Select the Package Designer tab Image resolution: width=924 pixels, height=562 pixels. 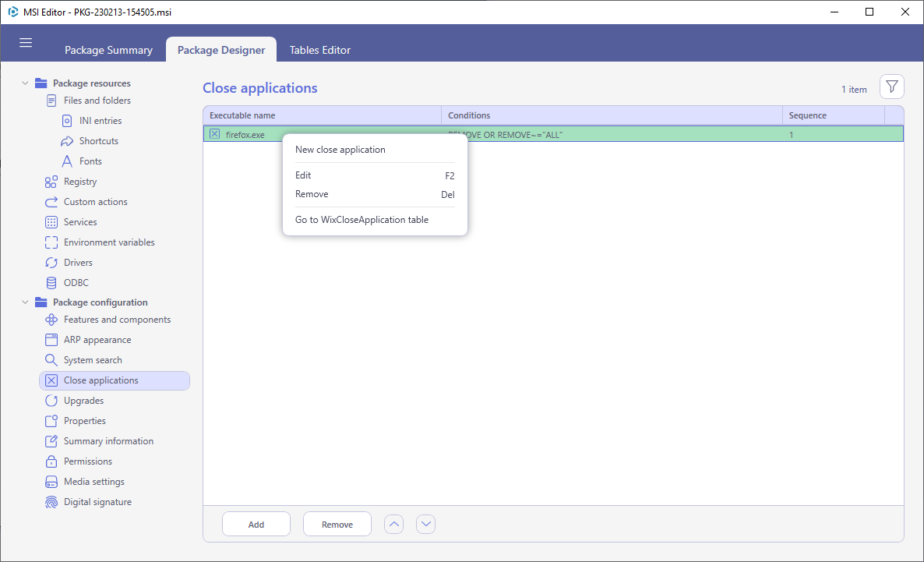pos(221,50)
